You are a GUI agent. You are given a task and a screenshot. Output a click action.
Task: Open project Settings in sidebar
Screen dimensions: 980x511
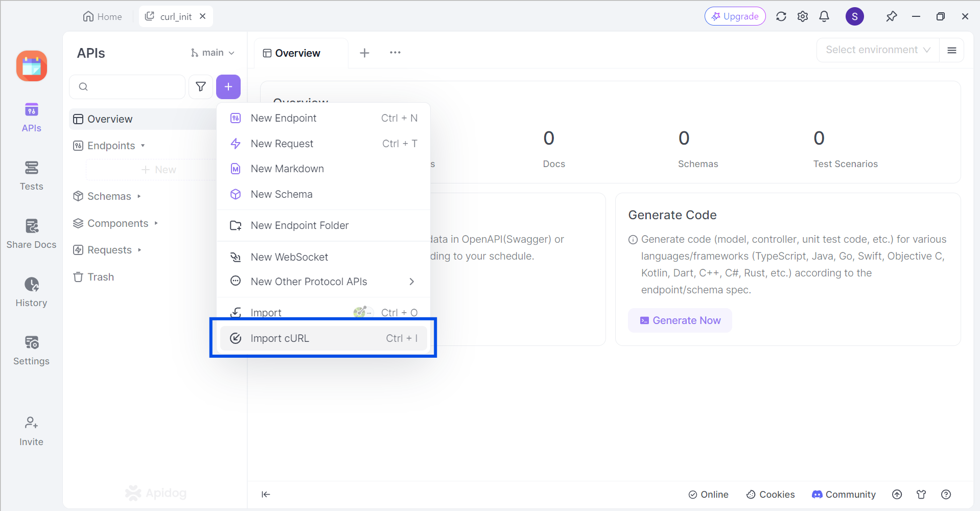click(x=31, y=351)
